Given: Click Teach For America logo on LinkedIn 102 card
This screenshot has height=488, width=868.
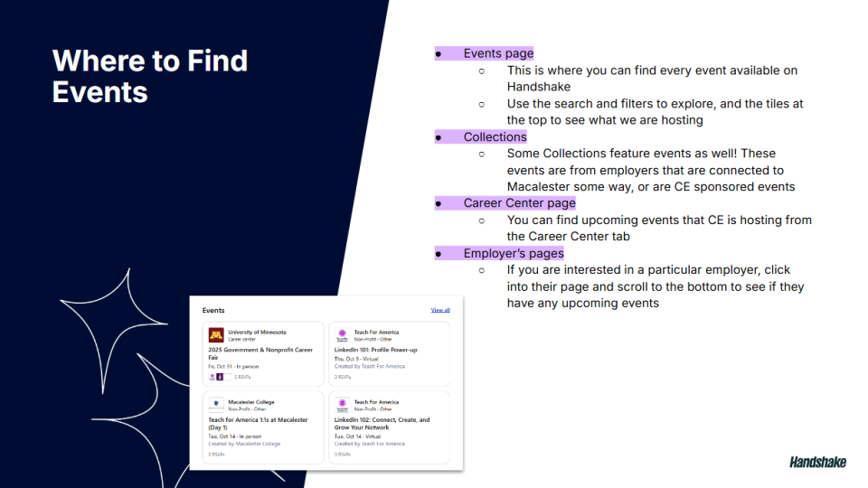Looking at the screenshot, I should click(x=342, y=405).
